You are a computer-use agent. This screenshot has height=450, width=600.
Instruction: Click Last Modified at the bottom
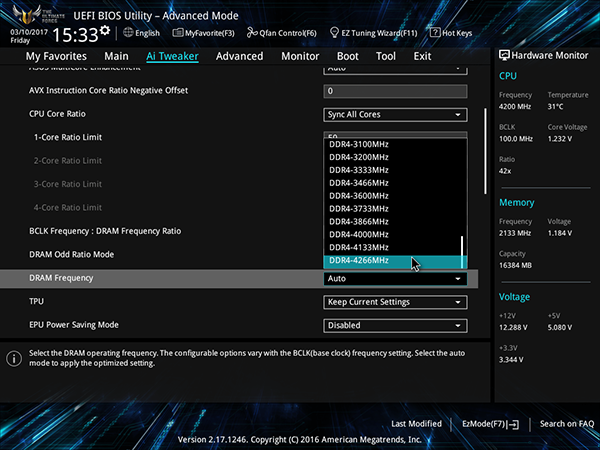click(416, 424)
